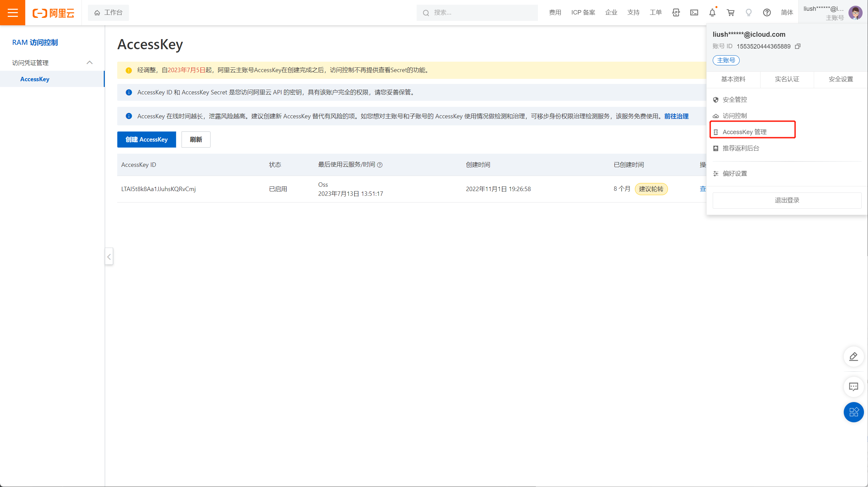868x487 pixels.
Task: Collapse 访问凭证管理 section chevron
Action: (x=90, y=63)
